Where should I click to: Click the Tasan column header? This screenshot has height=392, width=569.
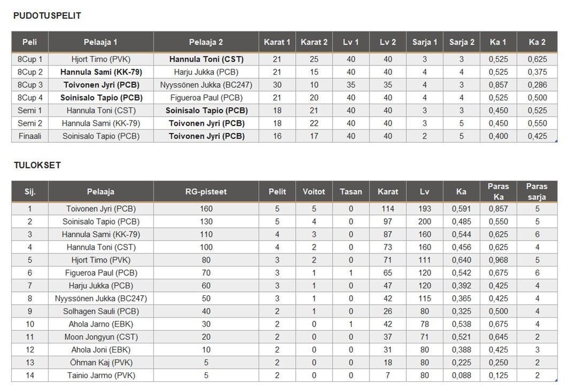point(351,191)
